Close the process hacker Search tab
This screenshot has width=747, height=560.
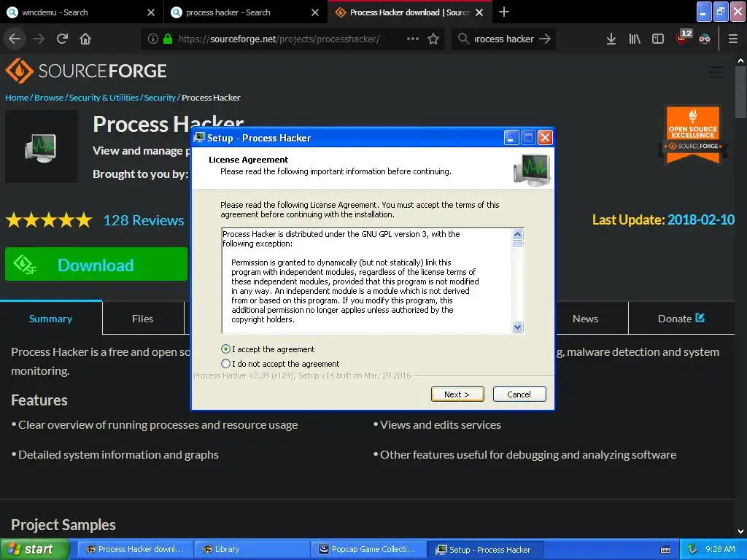315,12
